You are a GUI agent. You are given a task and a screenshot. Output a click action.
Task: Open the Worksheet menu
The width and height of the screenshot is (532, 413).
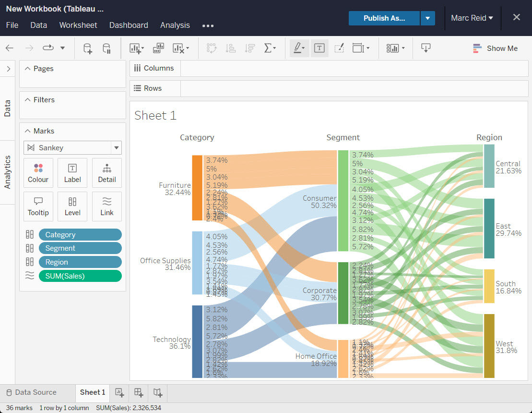tap(78, 25)
